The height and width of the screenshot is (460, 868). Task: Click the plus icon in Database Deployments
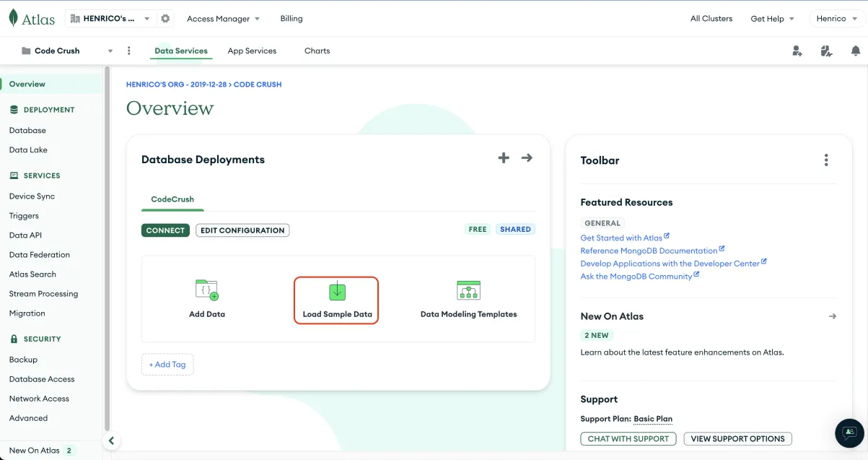[504, 158]
